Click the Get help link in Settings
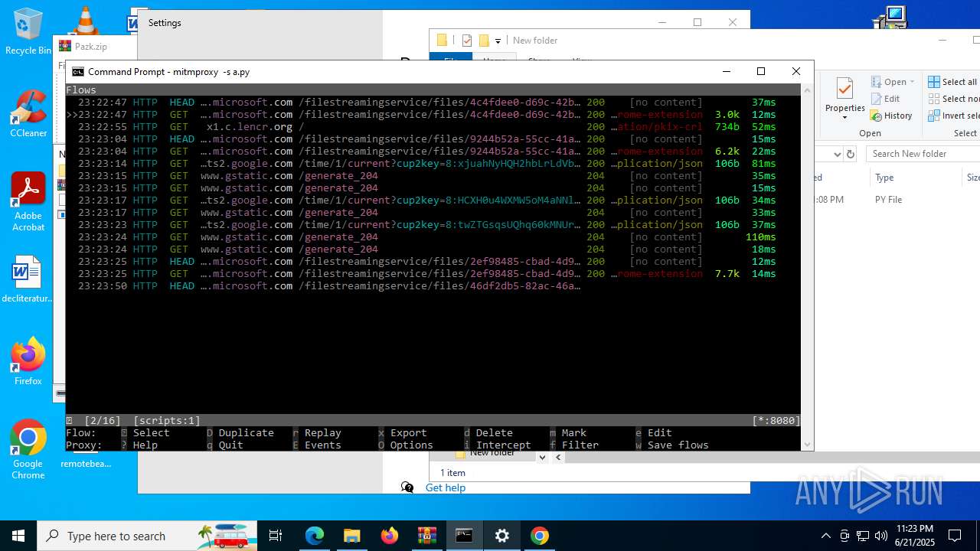 point(446,487)
